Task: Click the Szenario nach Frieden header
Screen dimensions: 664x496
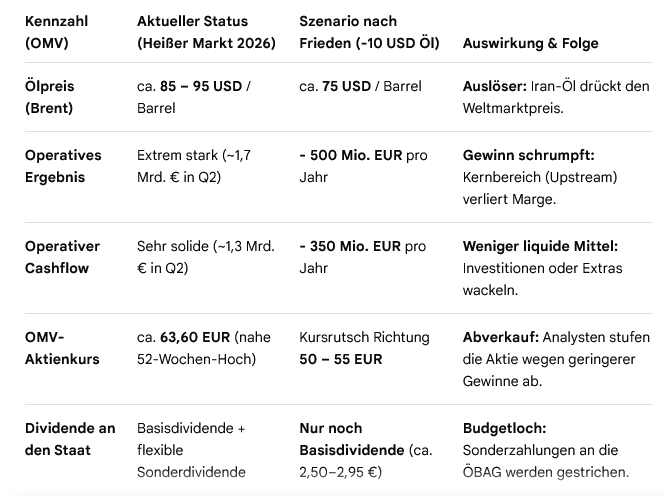Action: point(369,32)
